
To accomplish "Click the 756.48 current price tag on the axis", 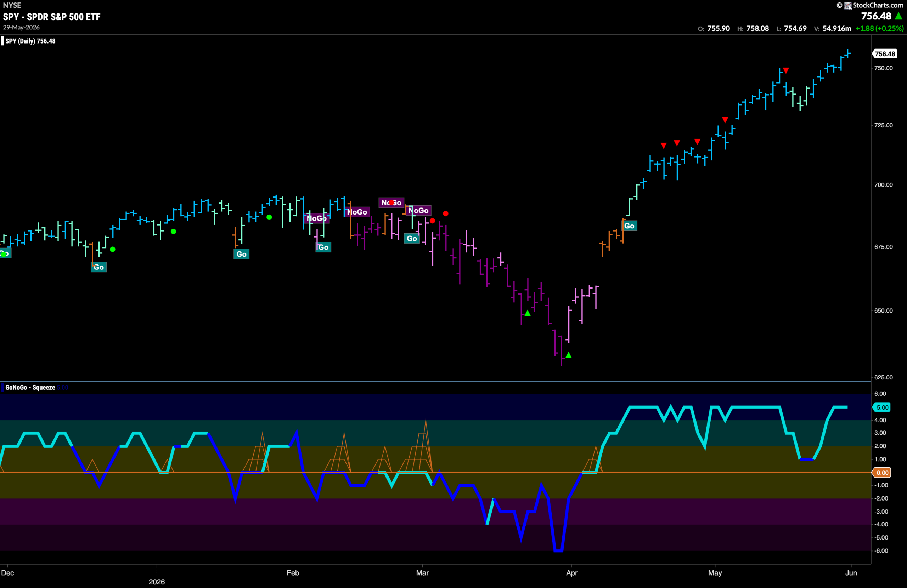I will (x=885, y=54).
